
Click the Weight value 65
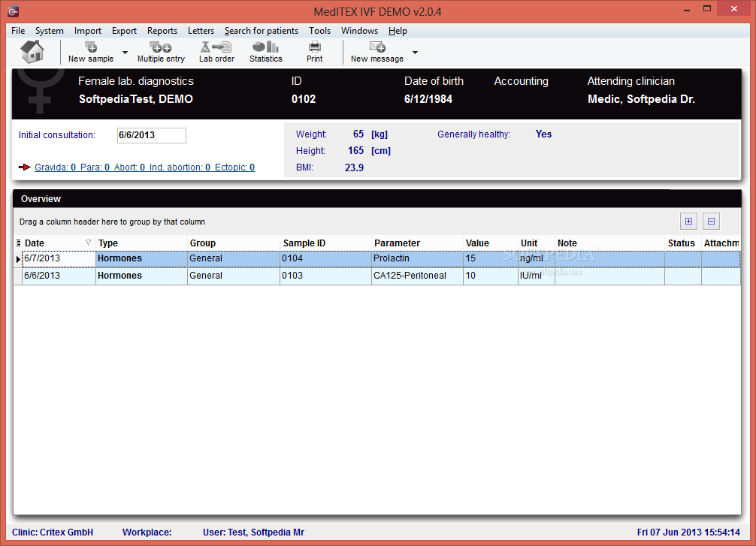(x=358, y=134)
